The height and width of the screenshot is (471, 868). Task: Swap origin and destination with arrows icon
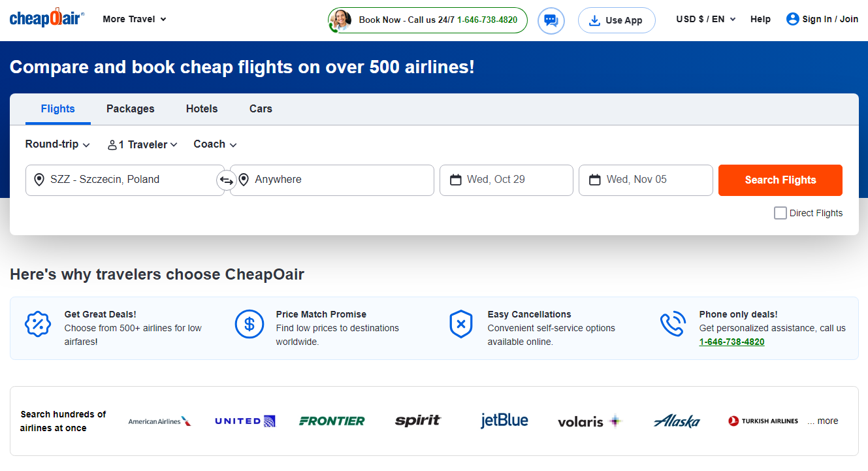click(x=227, y=180)
